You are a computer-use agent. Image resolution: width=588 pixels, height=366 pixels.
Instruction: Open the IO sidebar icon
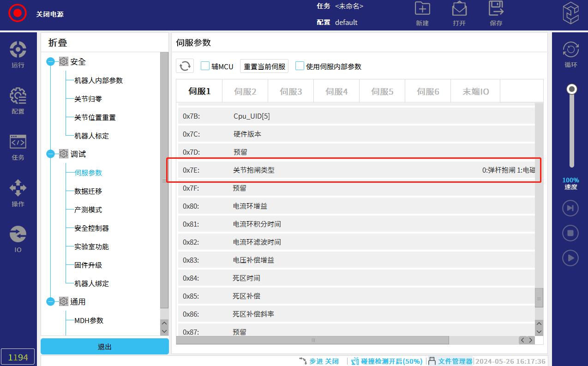pyautogui.click(x=18, y=234)
